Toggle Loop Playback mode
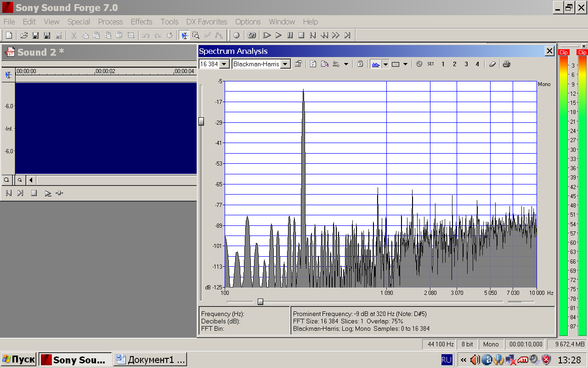This screenshot has height=368, width=588. click(252, 35)
